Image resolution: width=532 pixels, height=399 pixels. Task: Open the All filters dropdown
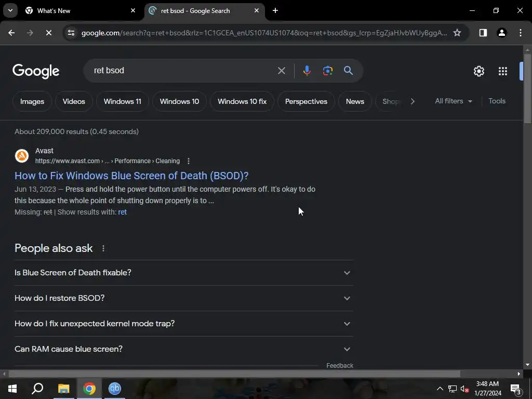pos(453,101)
